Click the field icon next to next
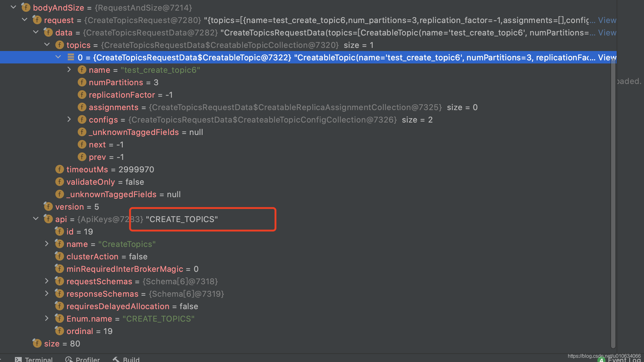This screenshot has height=362, width=644. [82, 144]
